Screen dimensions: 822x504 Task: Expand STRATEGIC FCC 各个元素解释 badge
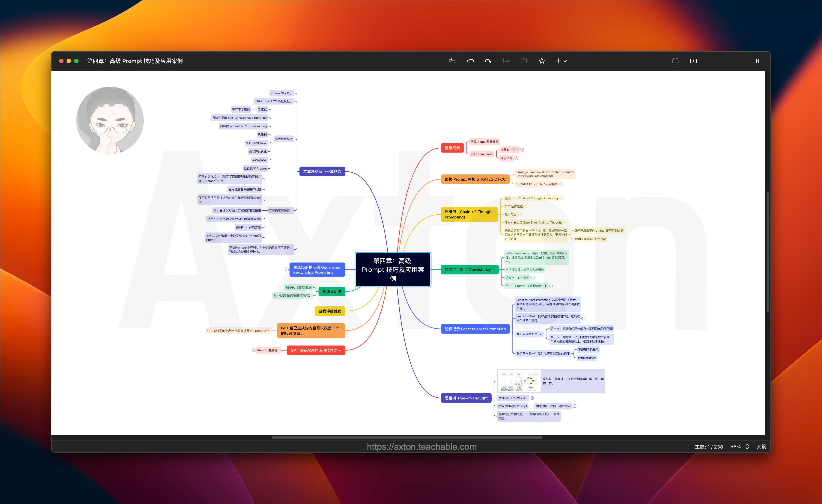pyautogui.click(x=561, y=184)
